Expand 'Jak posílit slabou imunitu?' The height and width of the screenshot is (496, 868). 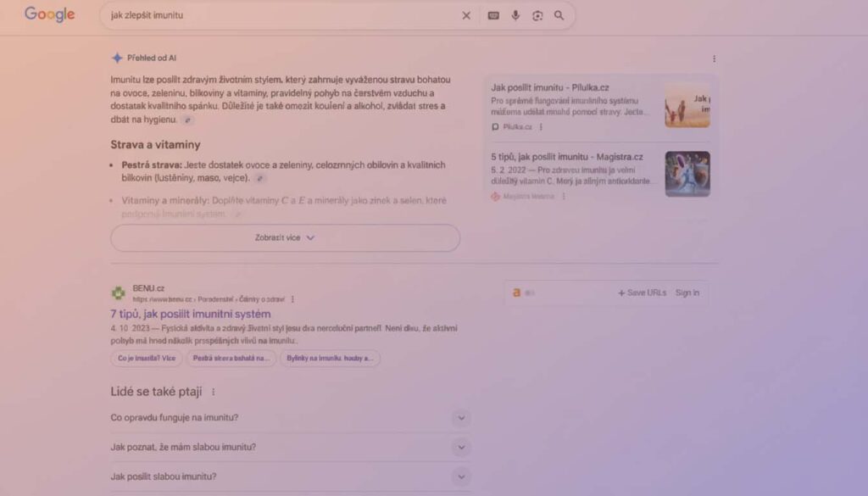tap(461, 476)
